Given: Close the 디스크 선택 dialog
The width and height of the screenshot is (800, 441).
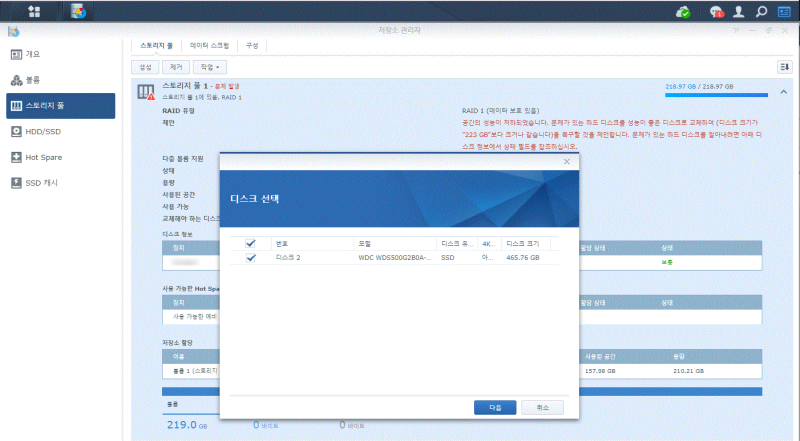Looking at the screenshot, I should (566, 161).
